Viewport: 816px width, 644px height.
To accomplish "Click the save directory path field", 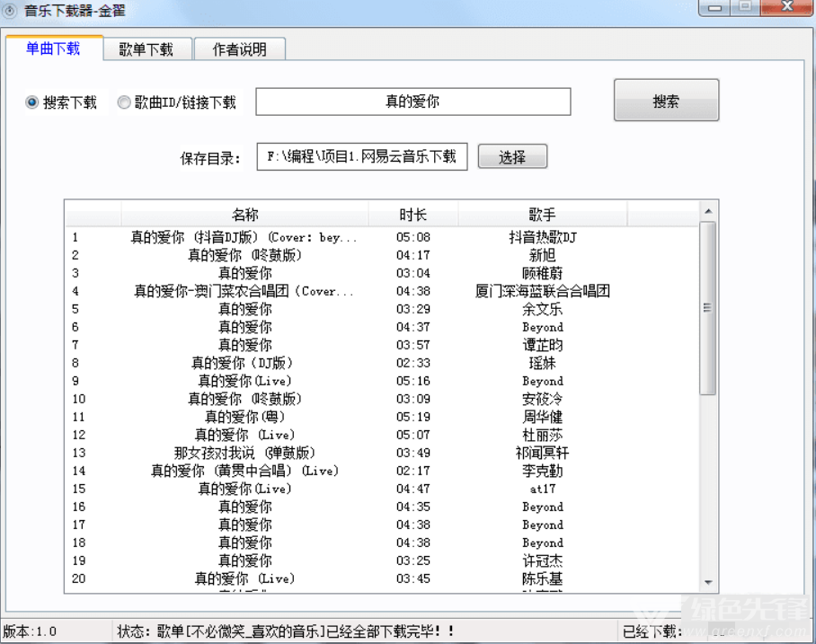I will [x=361, y=156].
